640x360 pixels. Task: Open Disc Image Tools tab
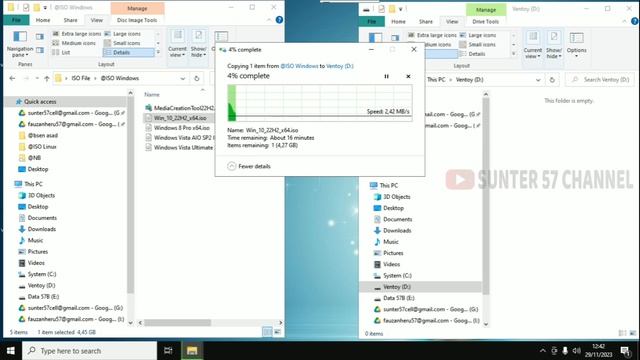pos(137,20)
